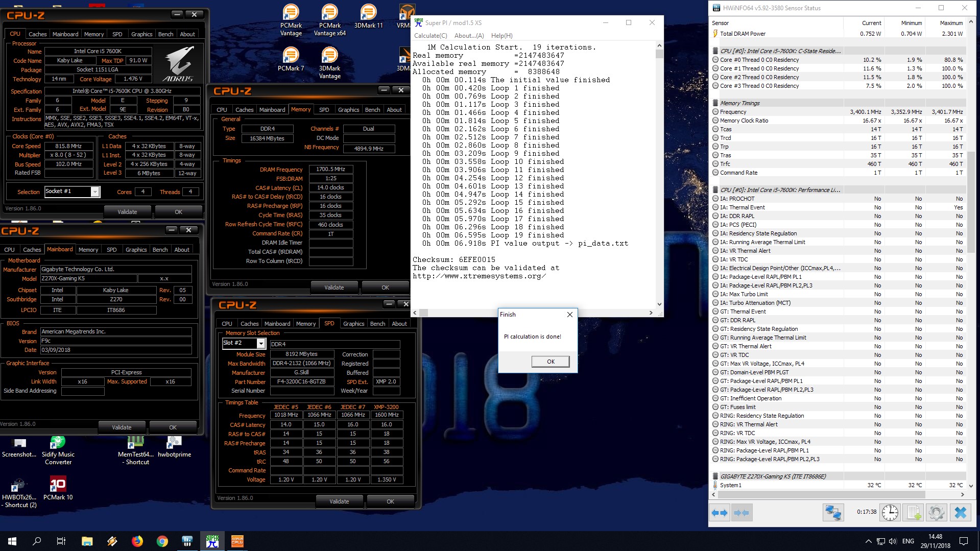980x551 pixels.
Task: Click Validate in CPU-Z Mainboard window
Action: pyautogui.click(x=122, y=427)
